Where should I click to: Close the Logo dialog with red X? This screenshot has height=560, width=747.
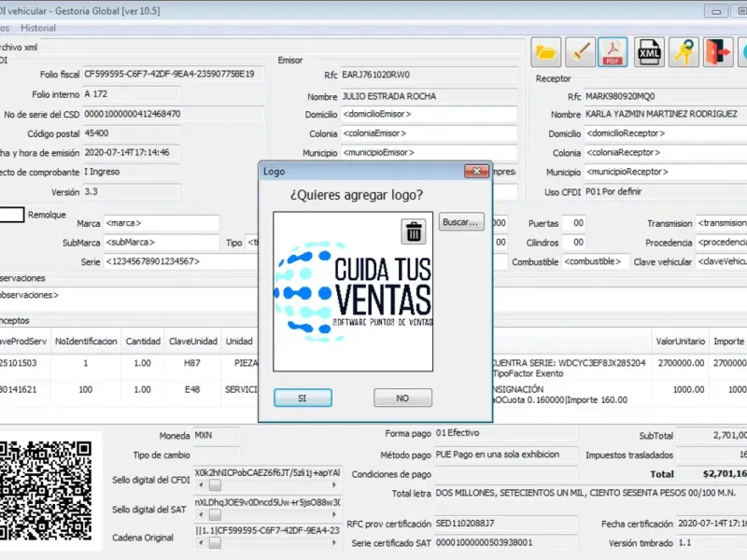tap(476, 171)
